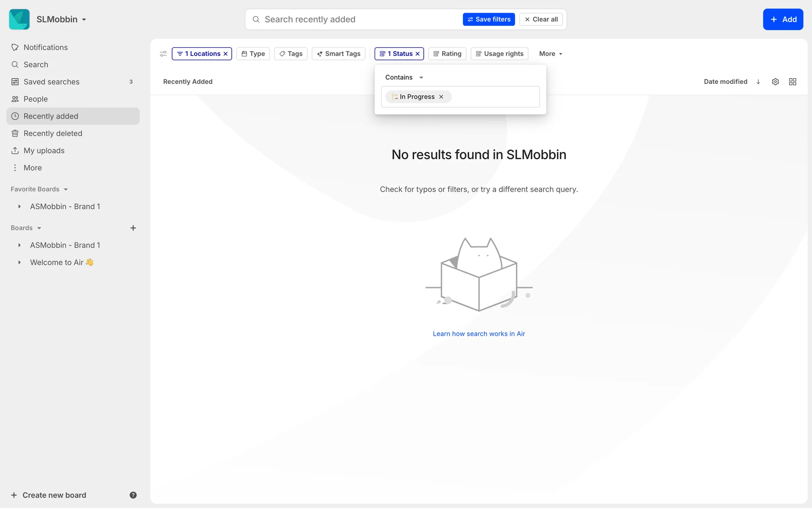Screen dimensions: 812x508
Task: Click the filter settings sliders icon
Action: coord(163,54)
